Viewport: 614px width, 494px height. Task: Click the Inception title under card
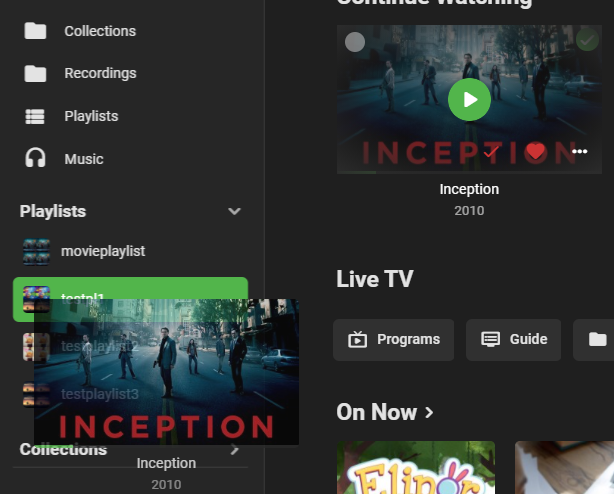(x=469, y=189)
